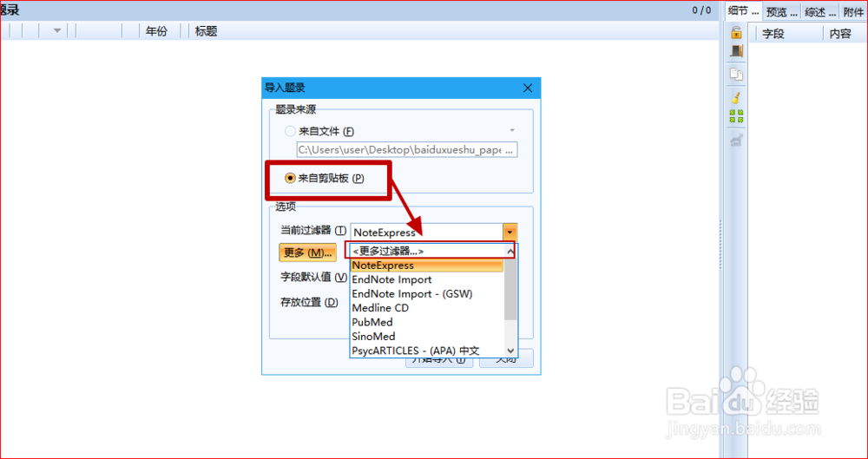Choose Medline CD filter entry
The height and width of the screenshot is (459, 868).
pos(427,308)
